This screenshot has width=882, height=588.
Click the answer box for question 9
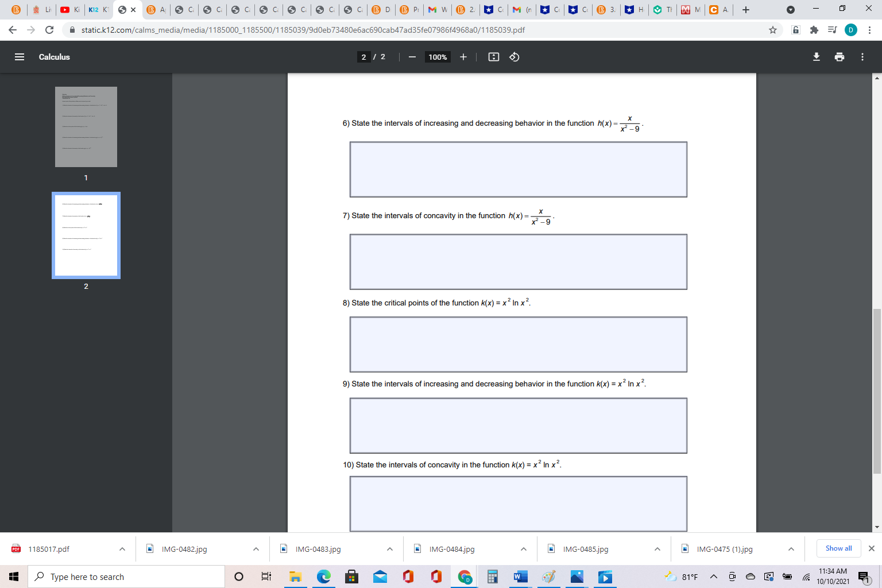pyautogui.click(x=519, y=425)
